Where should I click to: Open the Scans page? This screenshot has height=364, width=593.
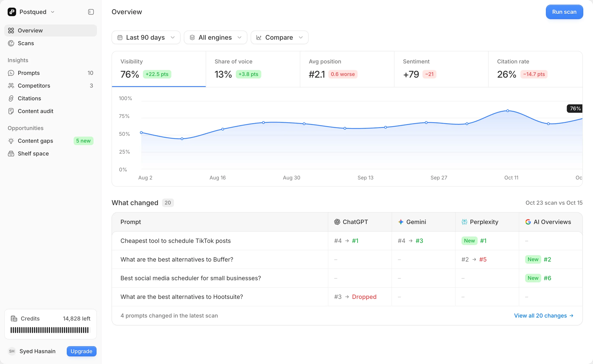(x=50, y=43)
